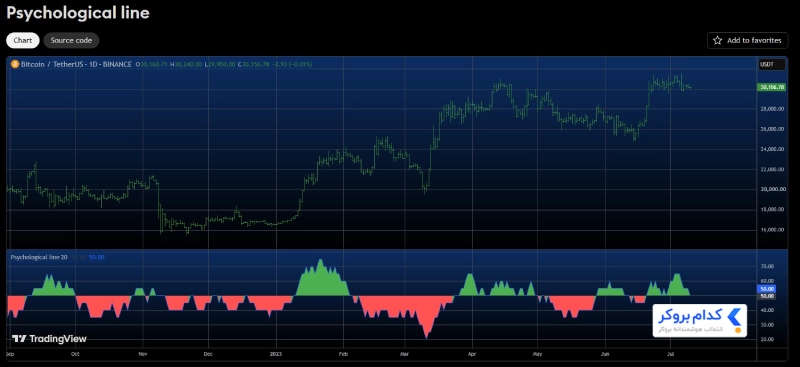The width and height of the screenshot is (800, 367).
Task: Click the orange Bitcoin symbol icon
Action: [x=15, y=64]
